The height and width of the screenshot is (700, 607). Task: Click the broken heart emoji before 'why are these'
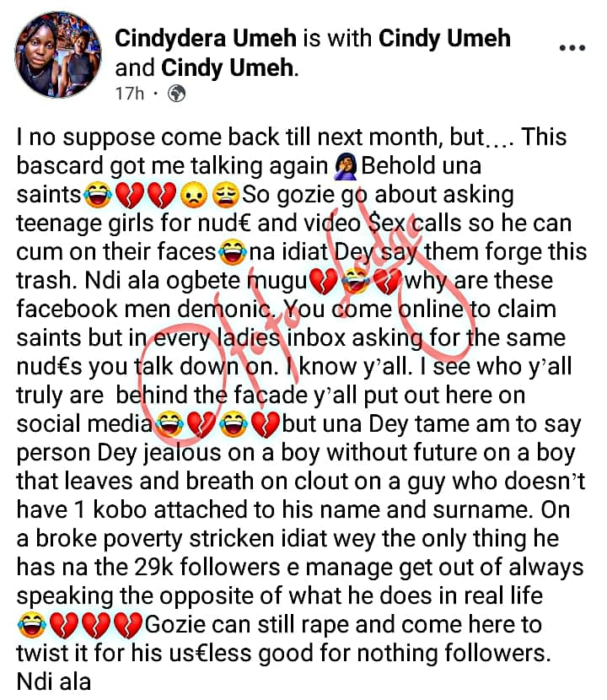[388, 282]
